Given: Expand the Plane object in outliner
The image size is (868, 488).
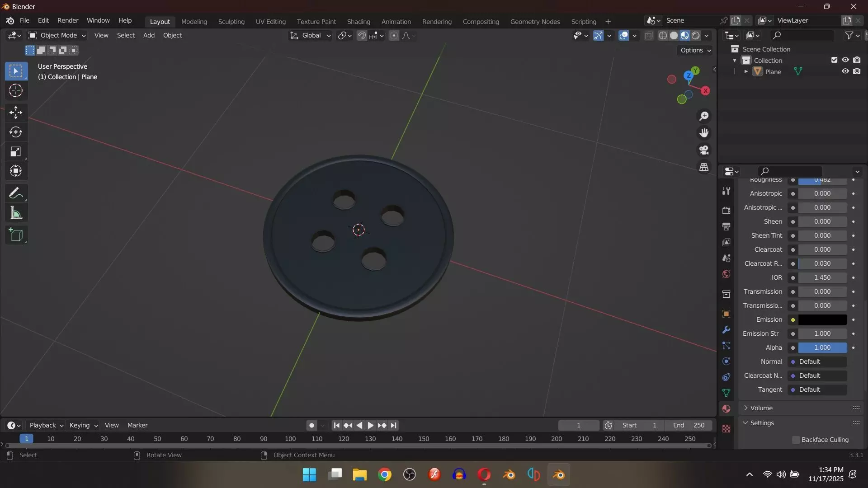Looking at the screenshot, I should (x=746, y=71).
